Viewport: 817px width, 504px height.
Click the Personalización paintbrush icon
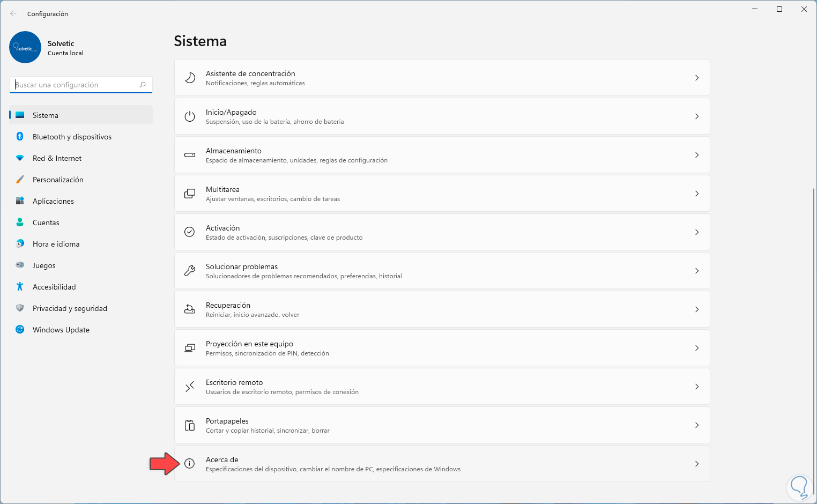point(20,180)
